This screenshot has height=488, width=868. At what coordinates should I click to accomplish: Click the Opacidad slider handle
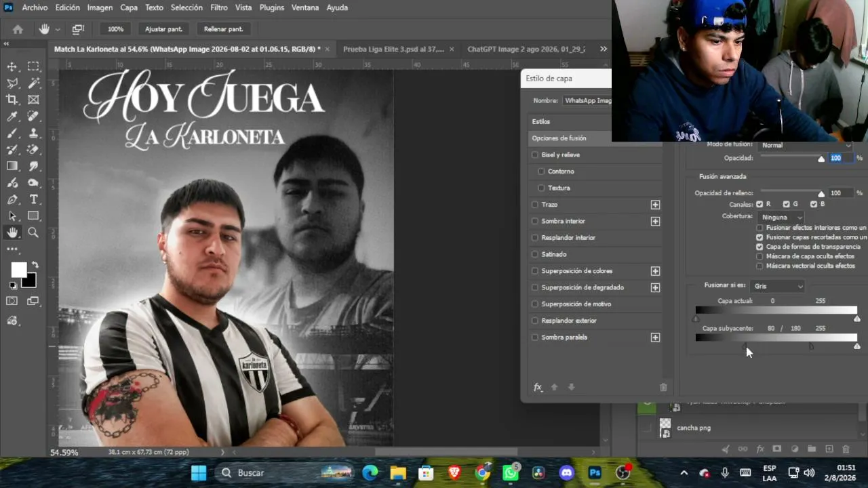tap(821, 159)
